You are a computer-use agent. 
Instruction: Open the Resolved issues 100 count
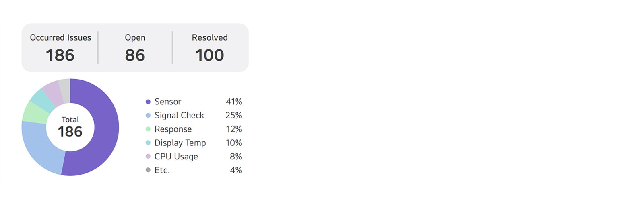210,48
